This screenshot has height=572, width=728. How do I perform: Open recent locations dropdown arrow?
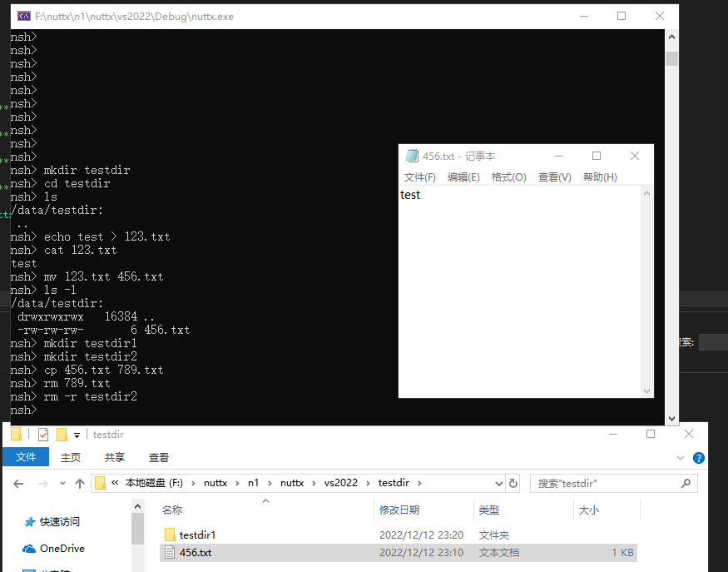point(62,484)
